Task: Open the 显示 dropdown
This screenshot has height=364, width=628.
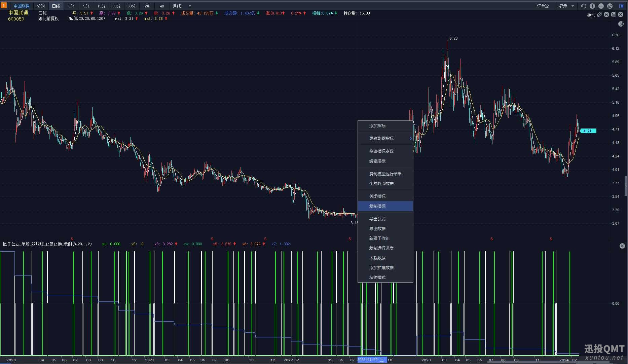Action: pyautogui.click(x=566, y=6)
